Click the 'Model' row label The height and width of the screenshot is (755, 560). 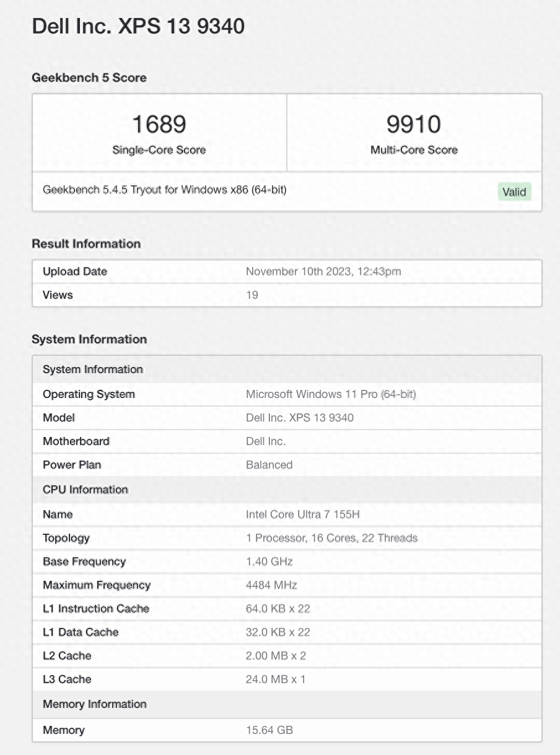coord(59,418)
